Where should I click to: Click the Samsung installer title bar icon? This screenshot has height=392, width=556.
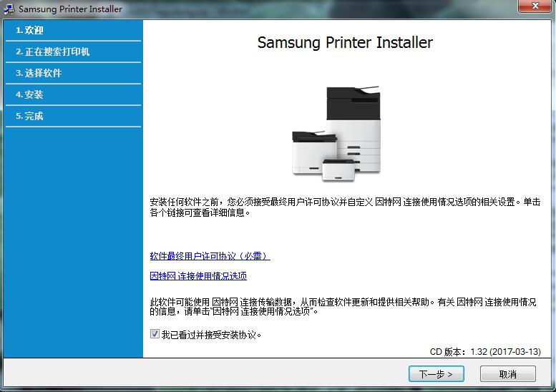[9, 9]
